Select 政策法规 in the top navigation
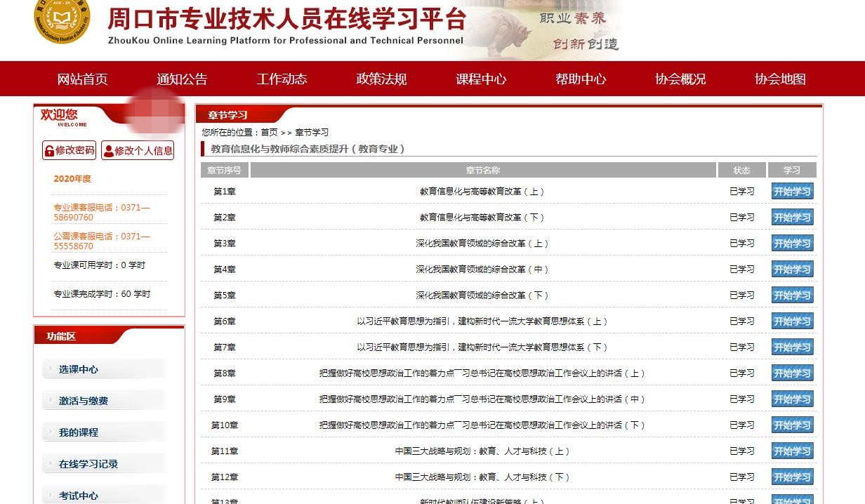Viewport: 865px width, 504px height. click(x=381, y=79)
